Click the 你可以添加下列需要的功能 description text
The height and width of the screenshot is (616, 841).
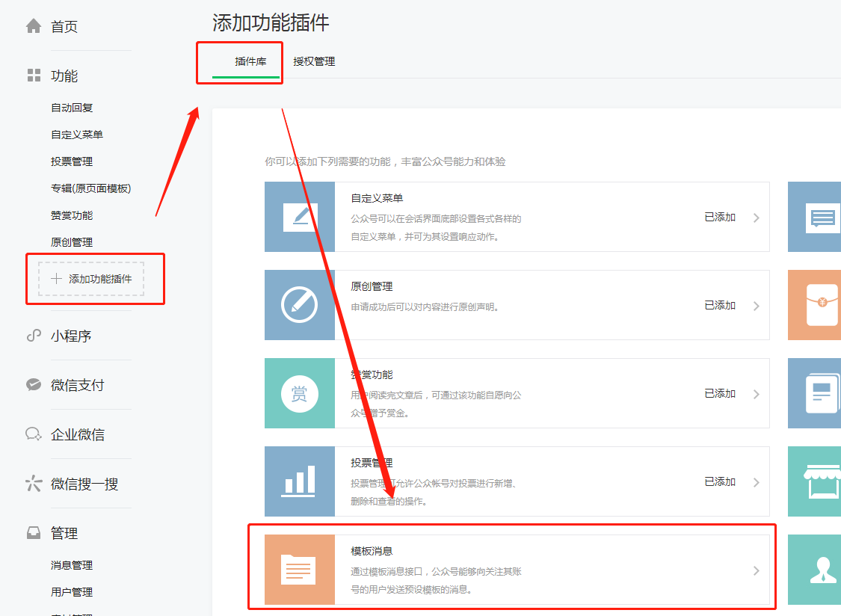click(x=385, y=161)
